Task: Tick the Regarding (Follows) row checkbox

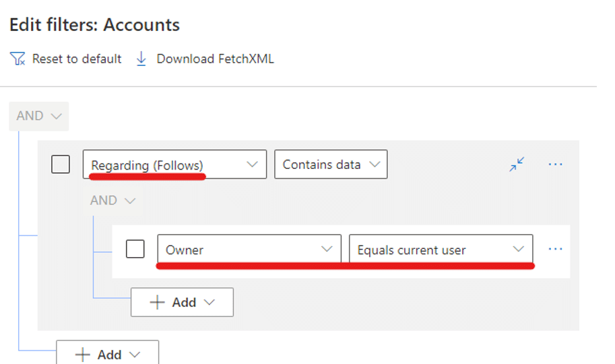Action: (x=61, y=164)
